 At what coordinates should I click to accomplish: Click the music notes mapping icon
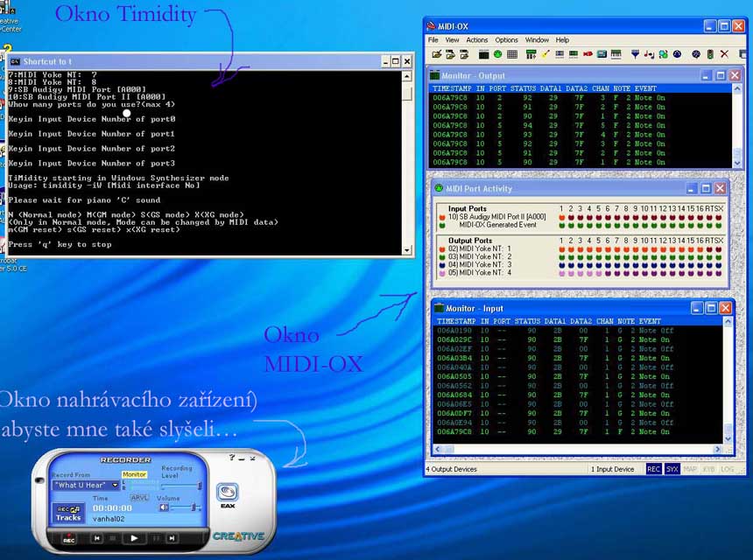coord(650,54)
